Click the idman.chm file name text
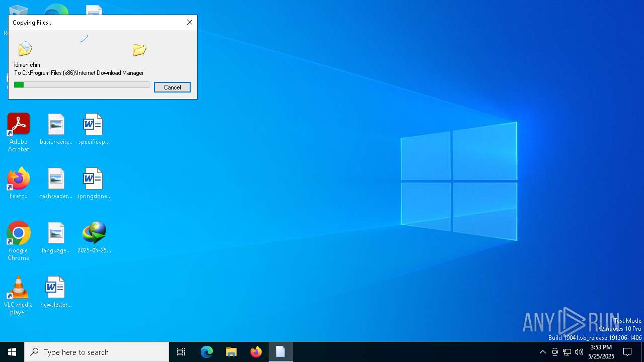This screenshot has height=362, width=644. (x=27, y=65)
